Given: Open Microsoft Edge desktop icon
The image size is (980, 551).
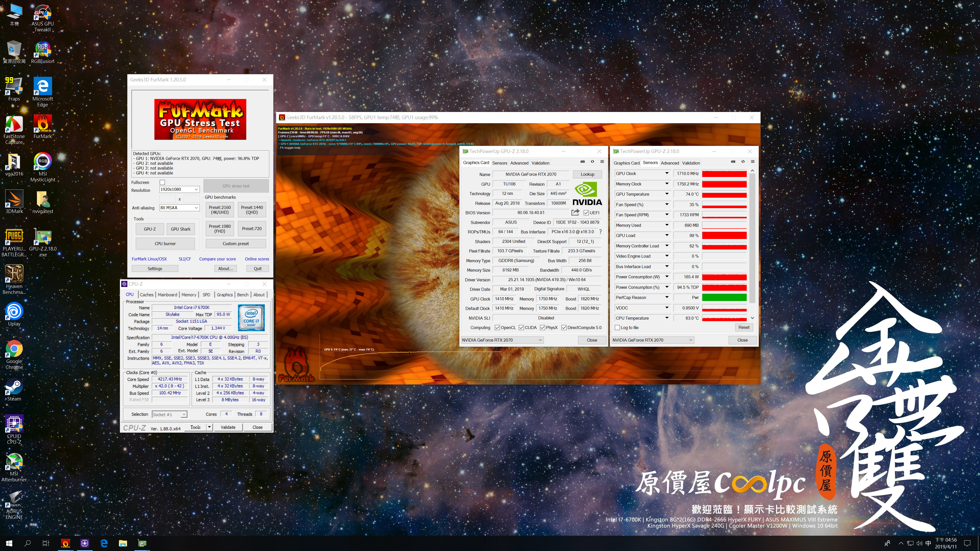Looking at the screenshot, I should [x=42, y=92].
